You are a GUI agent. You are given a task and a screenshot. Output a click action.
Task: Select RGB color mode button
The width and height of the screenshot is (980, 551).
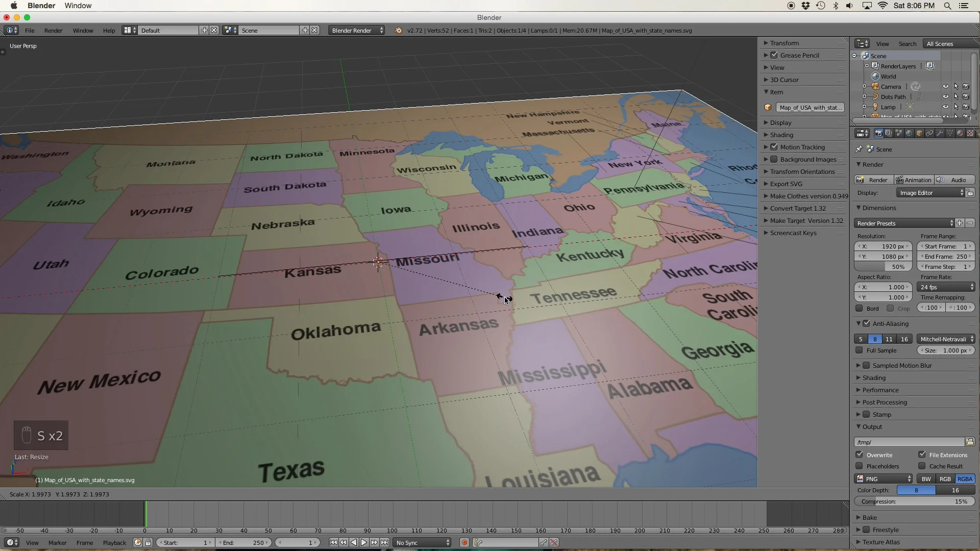pos(945,479)
